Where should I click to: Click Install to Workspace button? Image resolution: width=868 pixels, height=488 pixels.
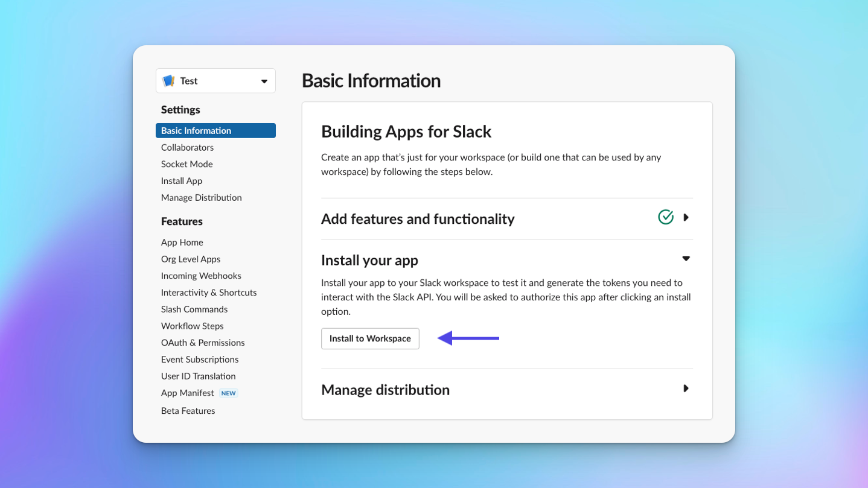pyautogui.click(x=370, y=338)
